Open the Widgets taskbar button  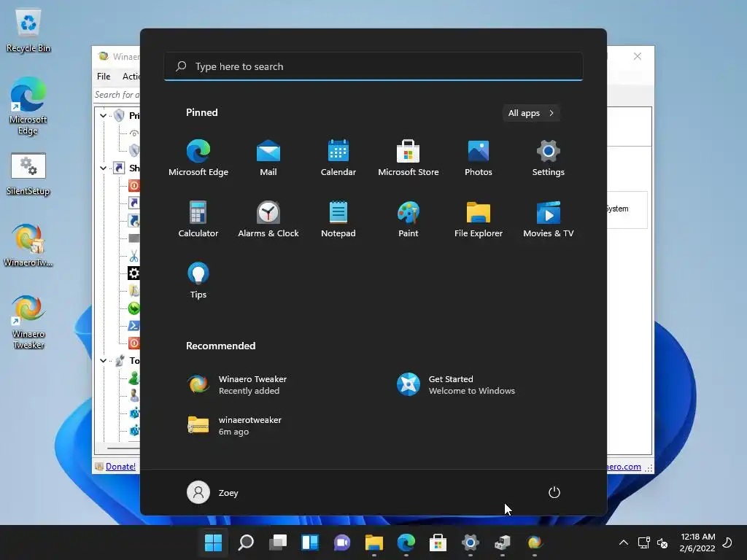309,542
